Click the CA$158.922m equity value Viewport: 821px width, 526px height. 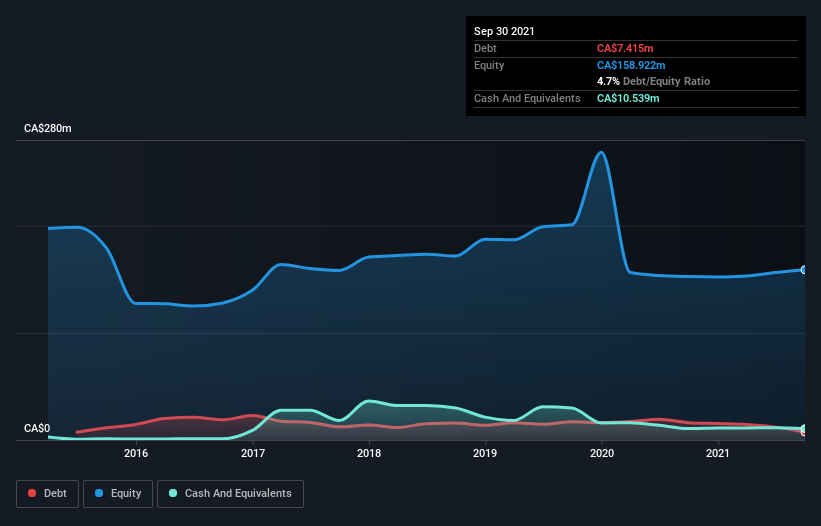631,65
